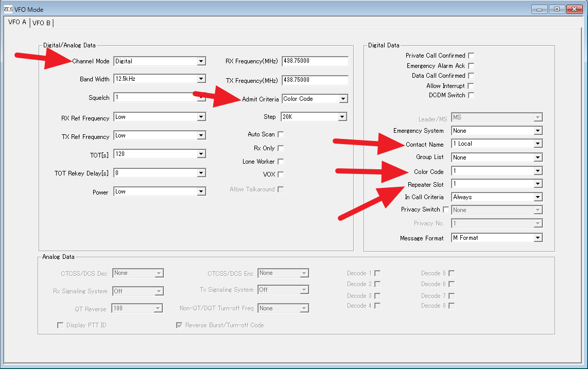The height and width of the screenshot is (369, 588).
Task: Open the Message Format dropdown
Action: pos(496,238)
